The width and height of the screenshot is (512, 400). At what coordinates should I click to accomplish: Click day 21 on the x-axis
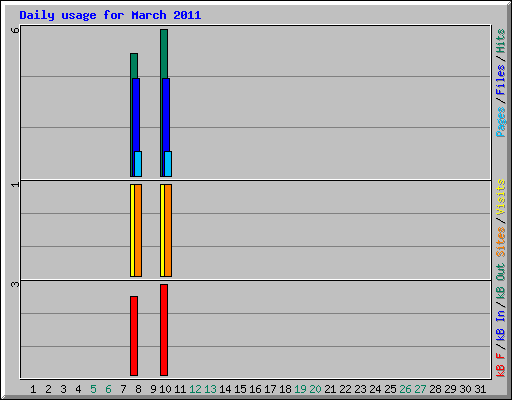coord(330,389)
